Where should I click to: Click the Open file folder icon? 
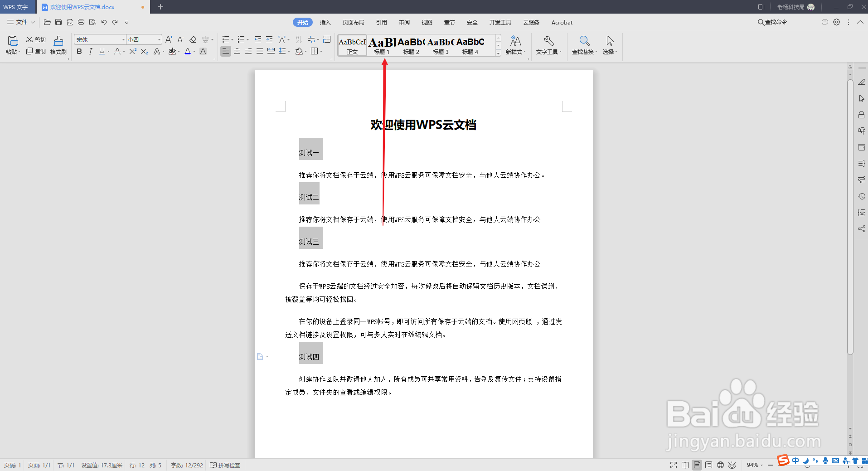tap(47, 22)
